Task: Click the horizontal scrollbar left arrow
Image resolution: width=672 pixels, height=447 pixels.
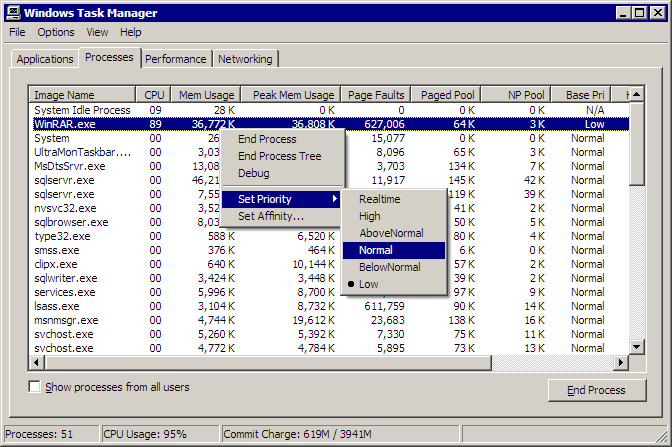Action: (x=36, y=363)
